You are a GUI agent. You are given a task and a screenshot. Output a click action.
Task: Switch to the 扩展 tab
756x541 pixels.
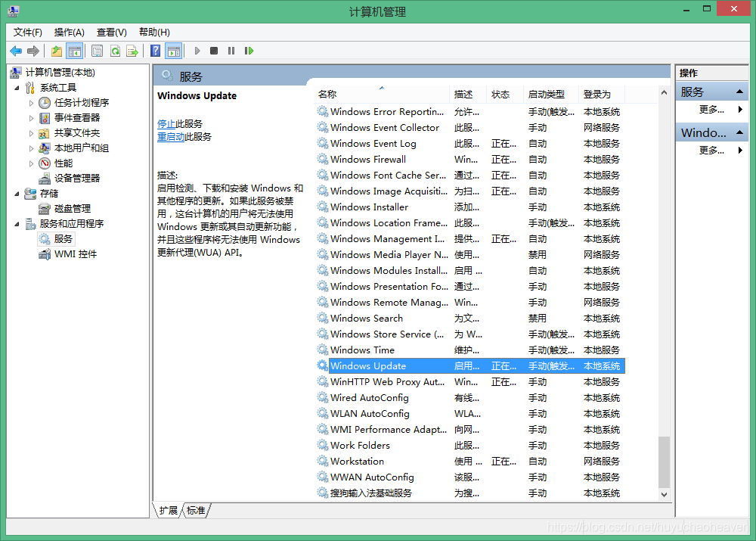169,510
